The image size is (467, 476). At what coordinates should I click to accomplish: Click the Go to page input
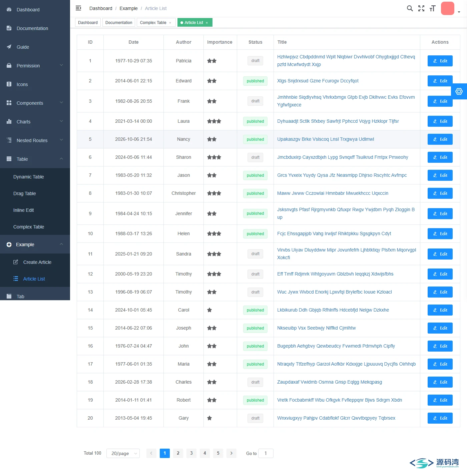coord(266,453)
